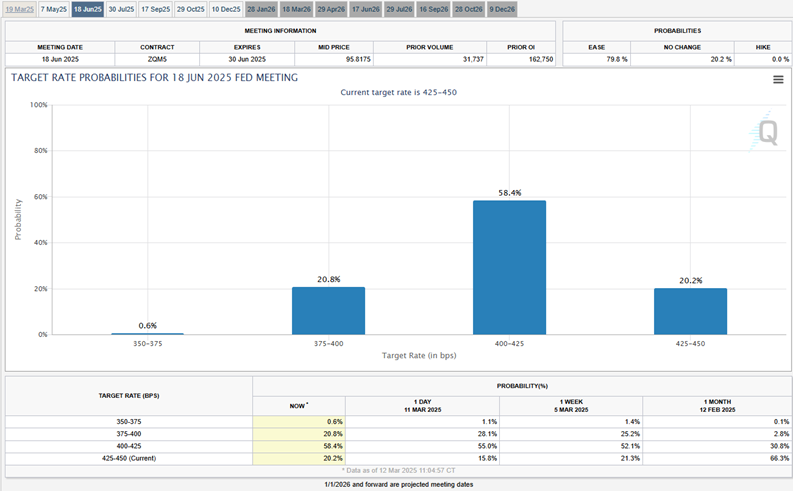The height and width of the screenshot is (491, 793).
Task: Go to the 17 Sep25 meeting tab
Action: (155, 8)
